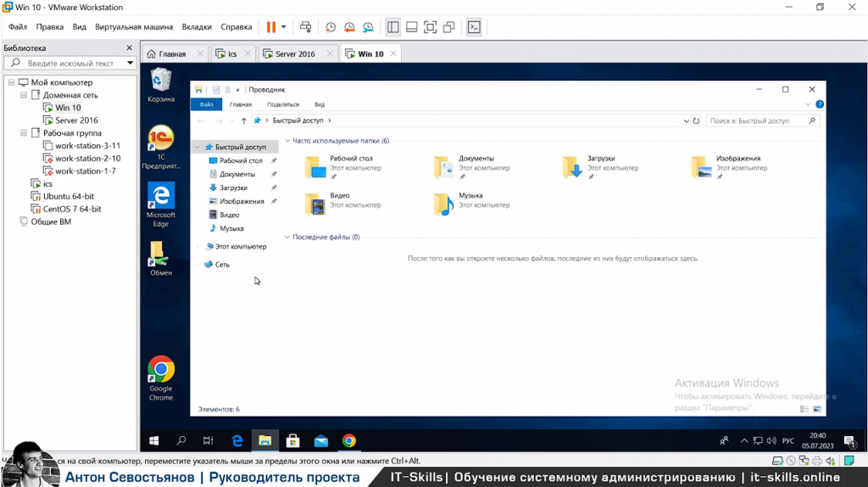Open the Правка menu
The height and width of the screenshot is (487, 868).
tap(50, 26)
